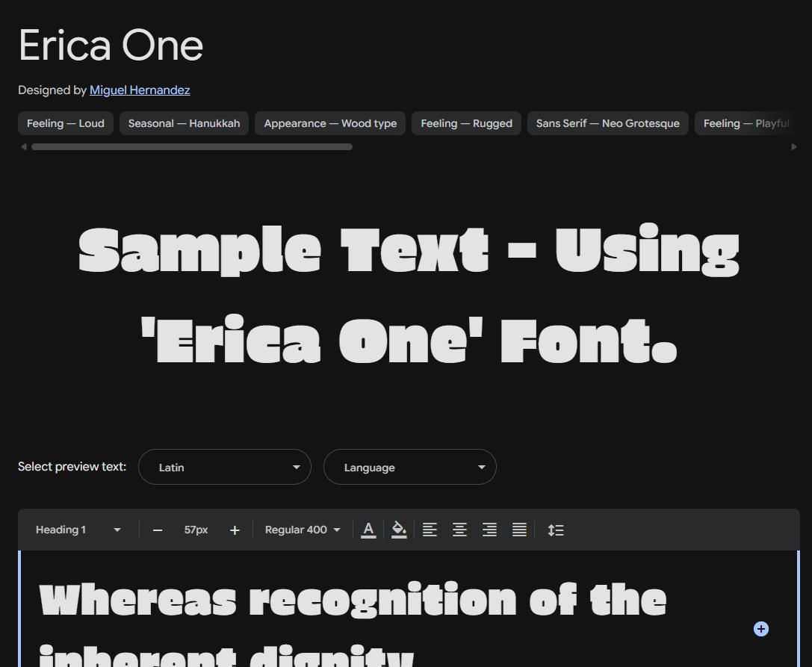Select the Feeling — Rugged tag
Image resolution: width=812 pixels, height=667 pixels.
click(467, 123)
